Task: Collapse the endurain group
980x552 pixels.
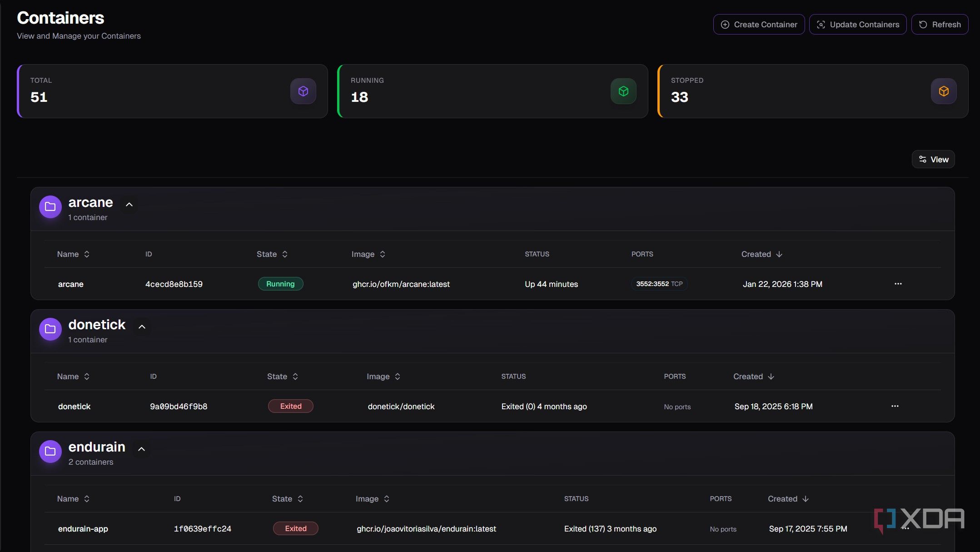Action: click(x=141, y=449)
